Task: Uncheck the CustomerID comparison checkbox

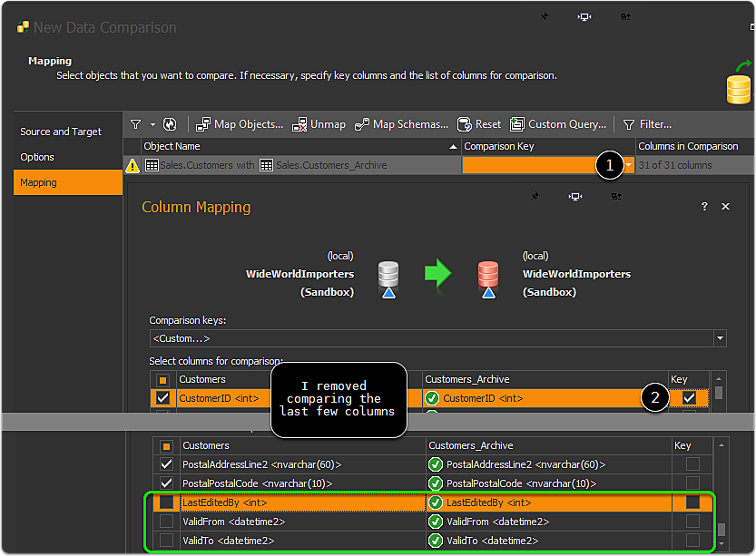Action: [x=163, y=398]
